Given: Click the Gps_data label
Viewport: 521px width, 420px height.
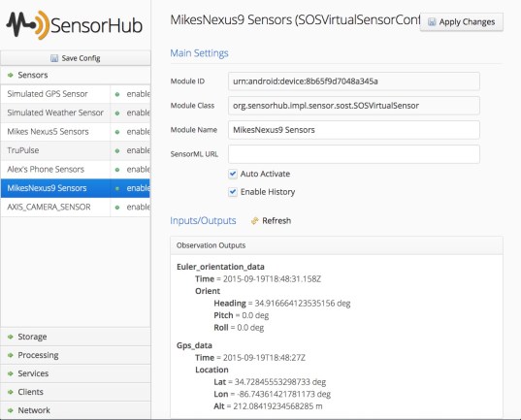Looking at the screenshot, I should [x=194, y=345].
